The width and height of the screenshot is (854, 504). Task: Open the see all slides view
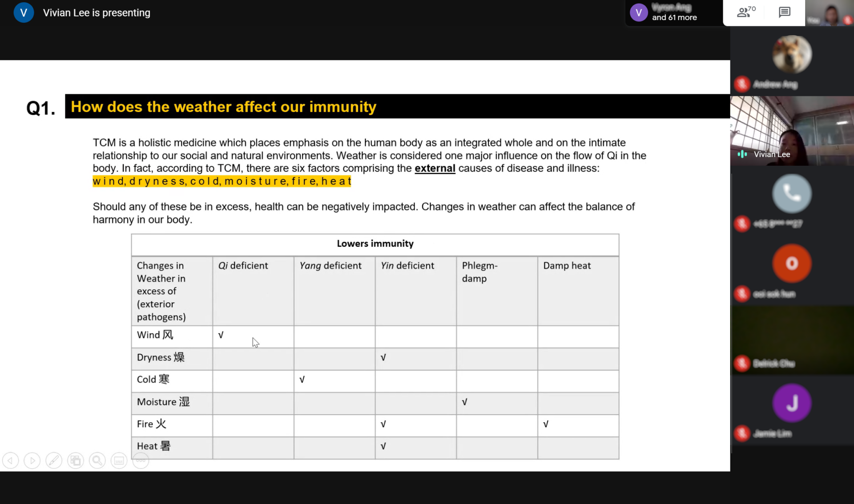point(76,460)
